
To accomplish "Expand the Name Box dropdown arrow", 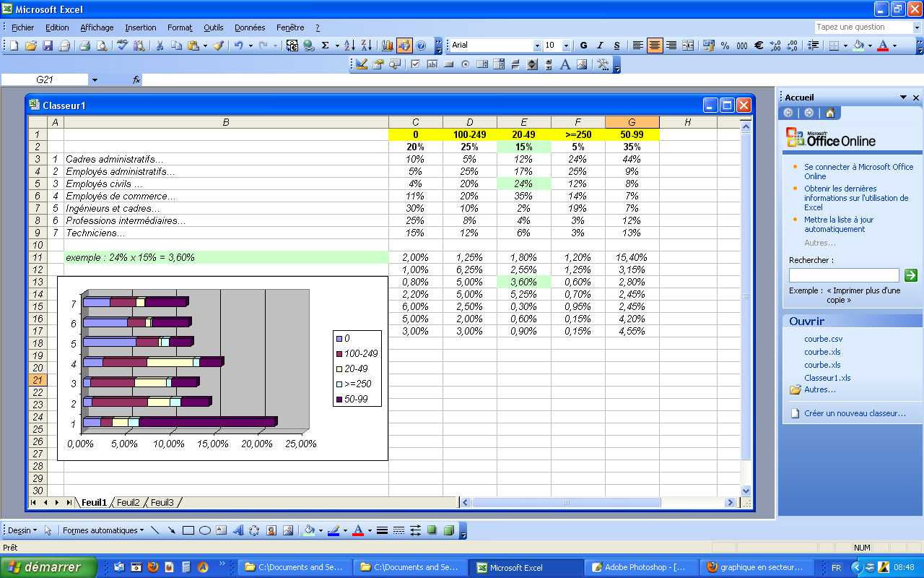I will tap(94, 79).
